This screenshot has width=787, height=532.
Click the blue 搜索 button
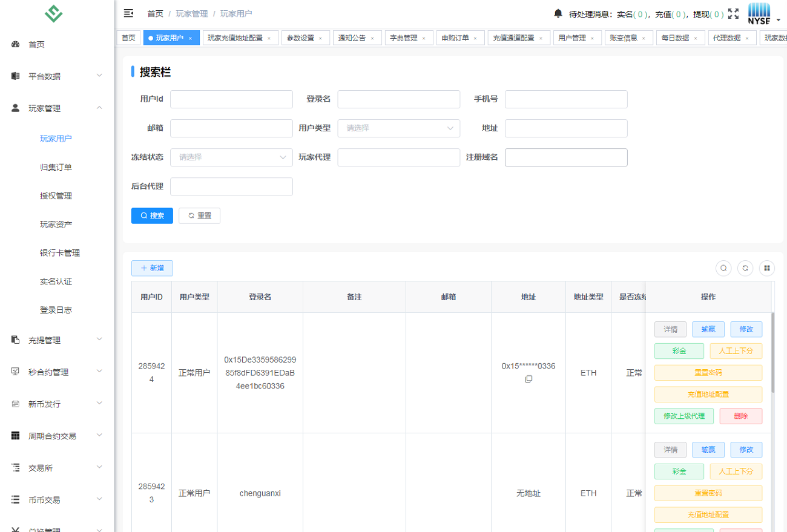coord(152,215)
